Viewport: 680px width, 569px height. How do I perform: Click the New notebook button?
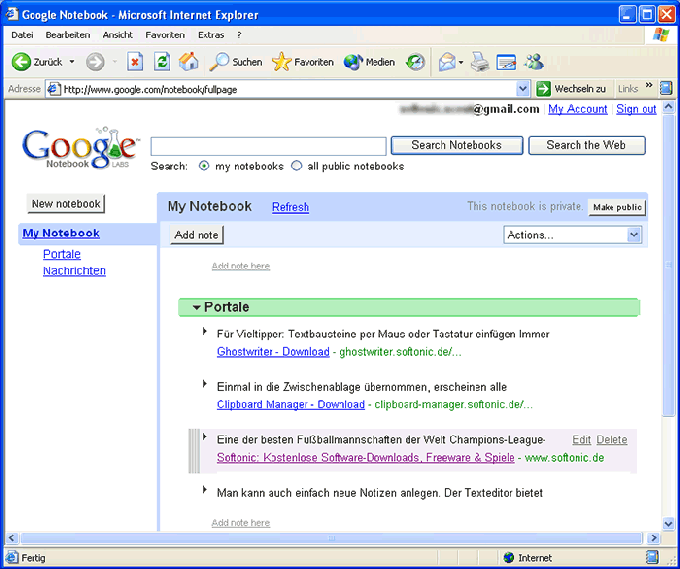coord(66,204)
